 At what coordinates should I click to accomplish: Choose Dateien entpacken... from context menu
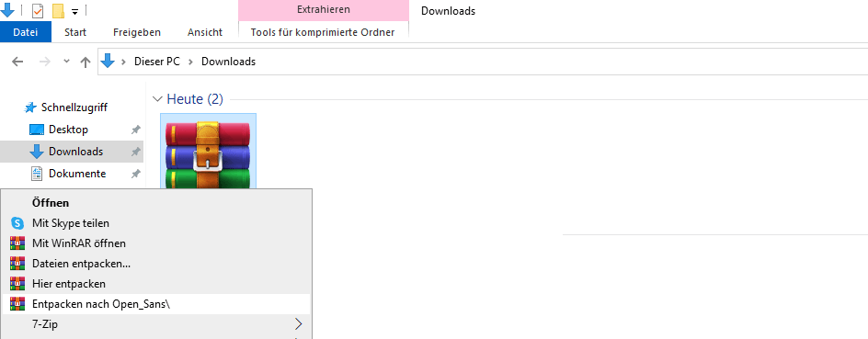pos(156,264)
